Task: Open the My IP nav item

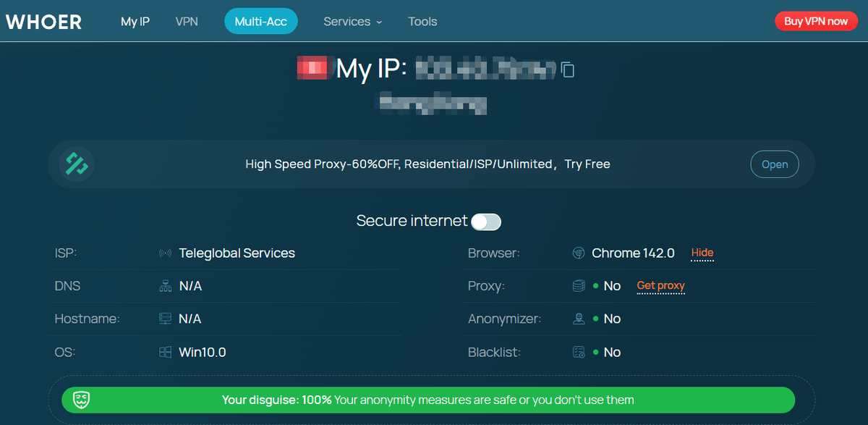Action: point(135,22)
